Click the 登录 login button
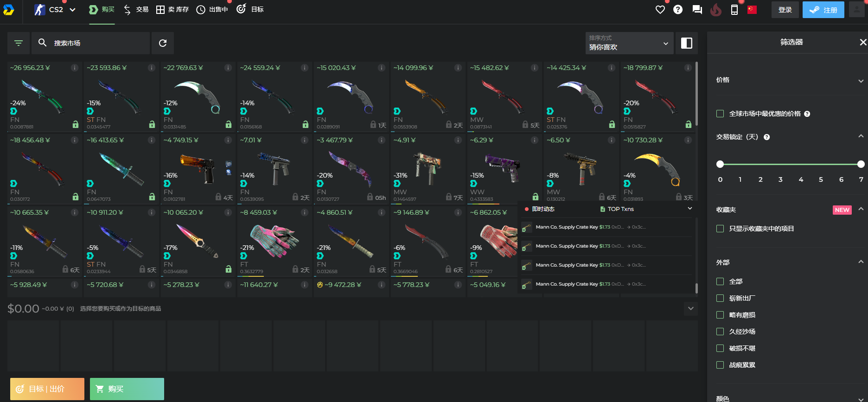The width and height of the screenshot is (868, 402). [785, 10]
